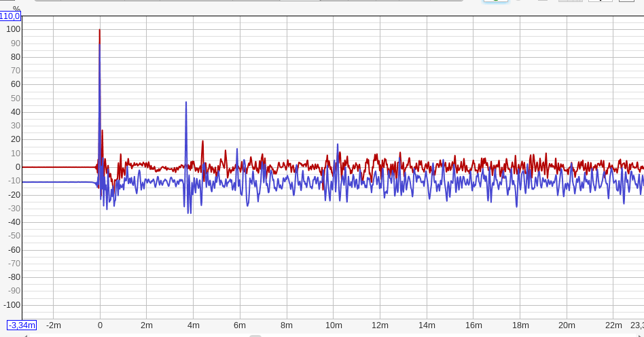Click the 100 label on the percent axis
This screenshot has height=337, width=644.
tap(13, 29)
